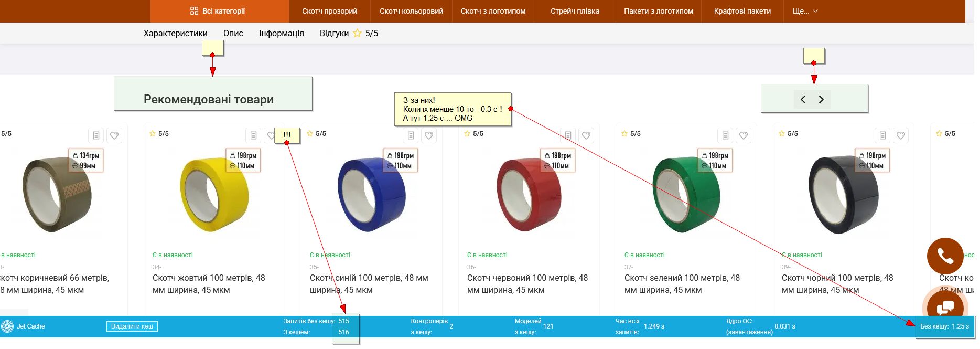This screenshot has height=349, width=980.
Task: Click previous arrow of recommended carousel
Action: click(x=803, y=99)
